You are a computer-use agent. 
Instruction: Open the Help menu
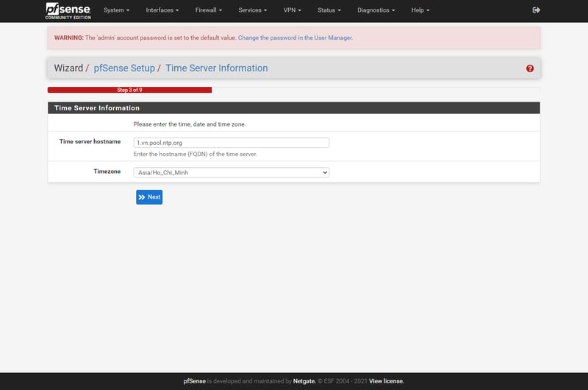click(x=420, y=10)
